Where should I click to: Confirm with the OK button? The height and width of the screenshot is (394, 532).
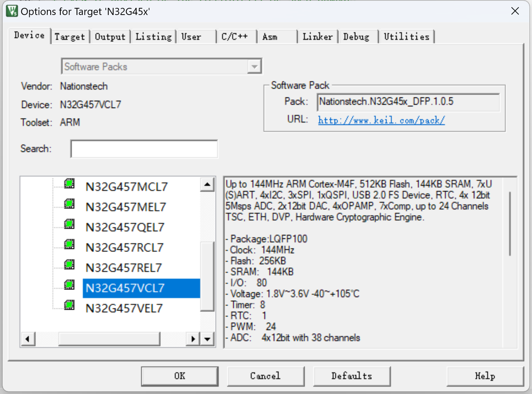(x=180, y=376)
